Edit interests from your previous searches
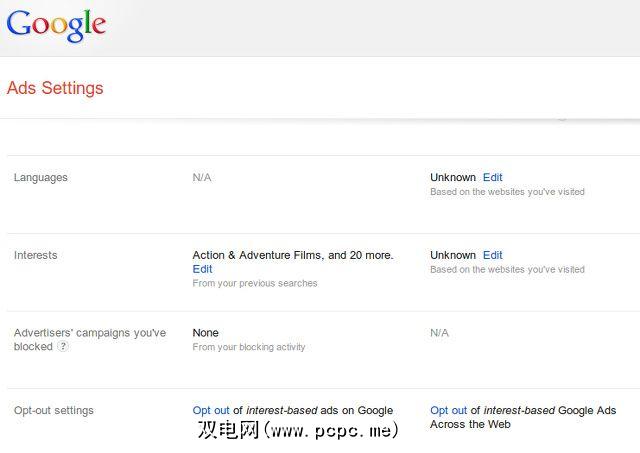This screenshot has width=640, height=453. [202, 269]
